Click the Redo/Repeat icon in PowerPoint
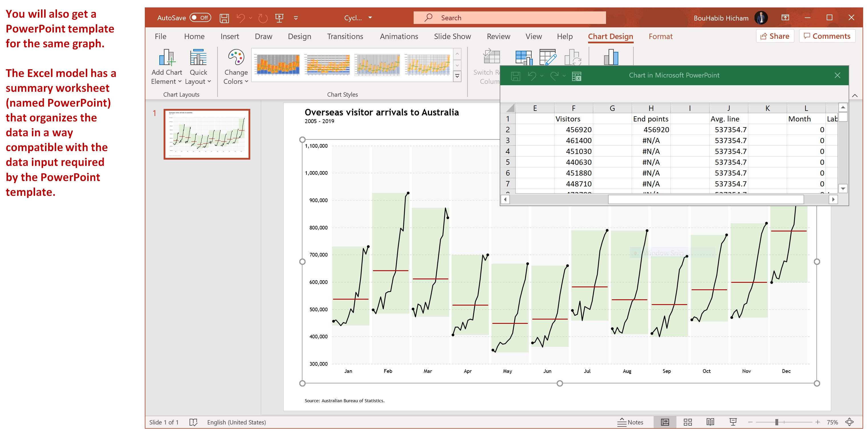The width and height of the screenshot is (868, 435). pyautogui.click(x=263, y=18)
